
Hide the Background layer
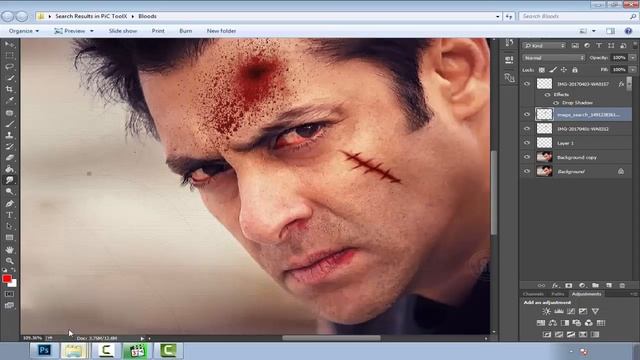point(527,171)
